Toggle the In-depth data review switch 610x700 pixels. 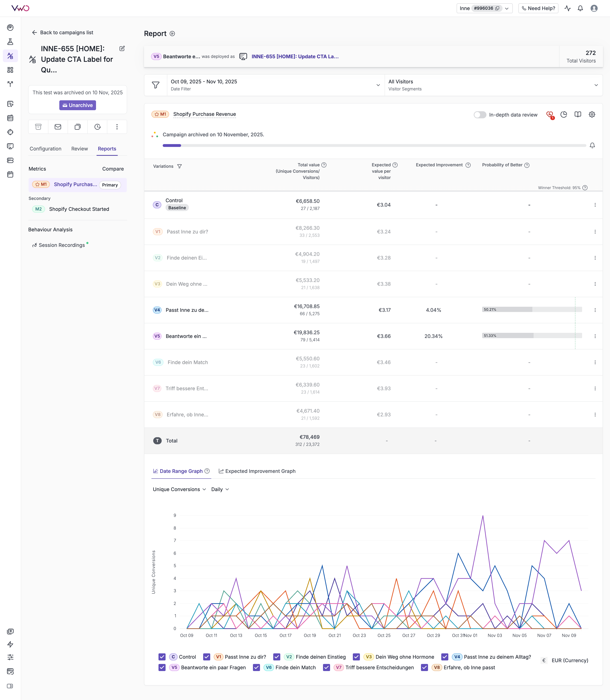pos(480,115)
